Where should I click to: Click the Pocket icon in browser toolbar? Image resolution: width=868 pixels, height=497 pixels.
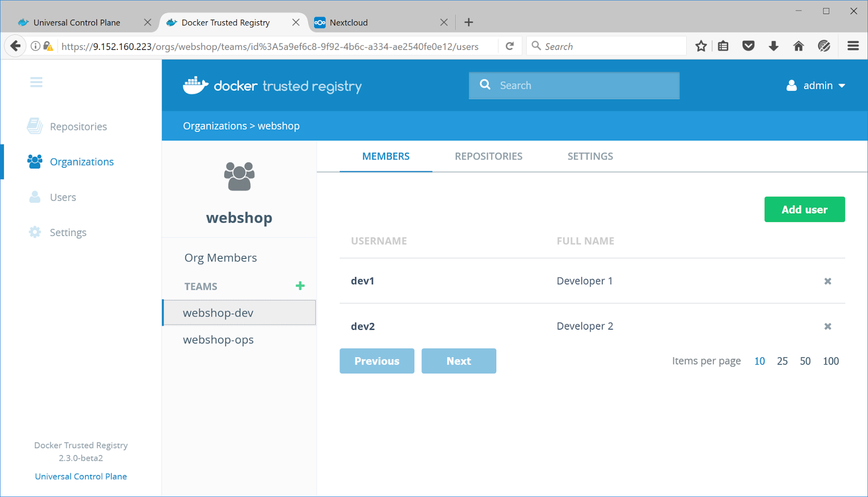749,46
